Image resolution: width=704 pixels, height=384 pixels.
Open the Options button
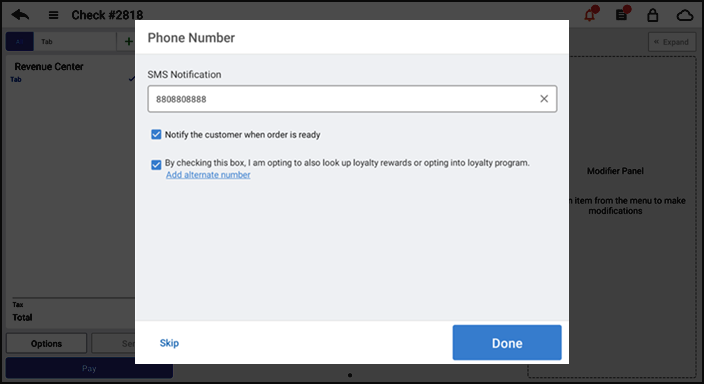tap(46, 344)
